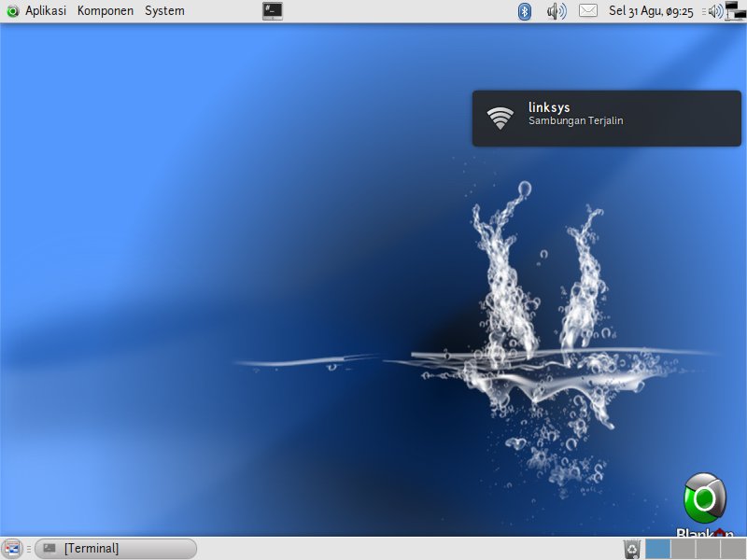Launch terminal from top panel icon
Viewport: 747px width, 560px height.
click(273, 11)
